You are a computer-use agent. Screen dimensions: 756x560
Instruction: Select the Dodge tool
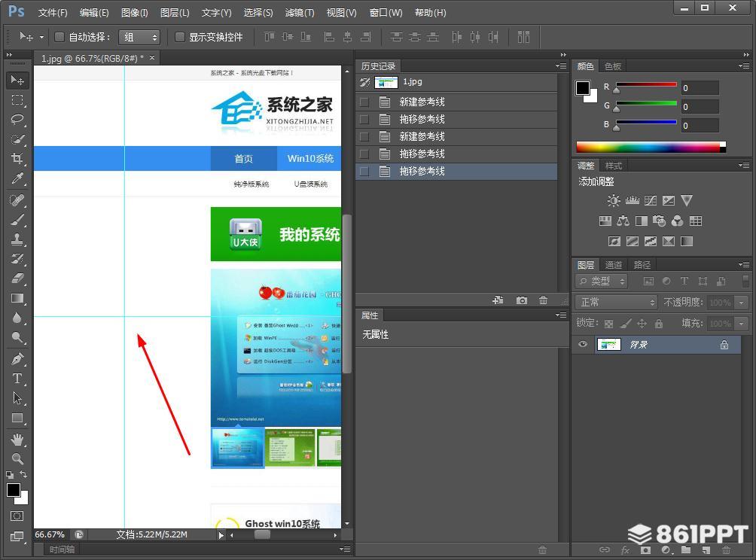pos(17,338)
